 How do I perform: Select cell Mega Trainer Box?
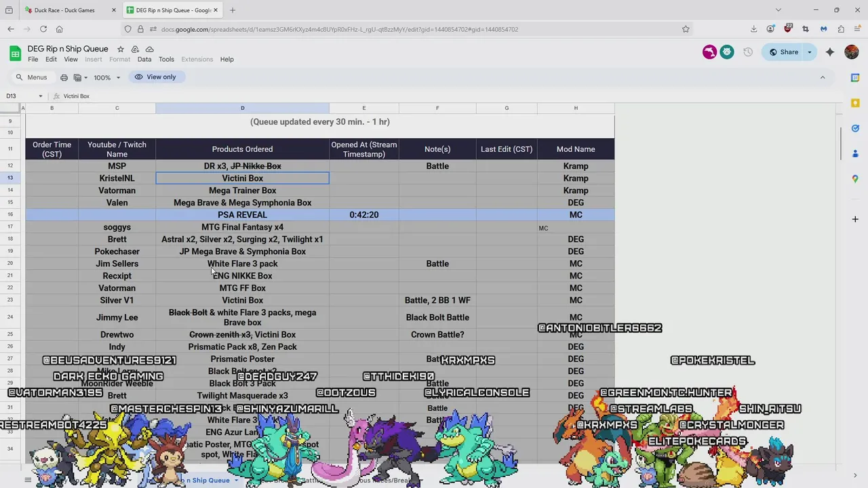tap(242, 190)
